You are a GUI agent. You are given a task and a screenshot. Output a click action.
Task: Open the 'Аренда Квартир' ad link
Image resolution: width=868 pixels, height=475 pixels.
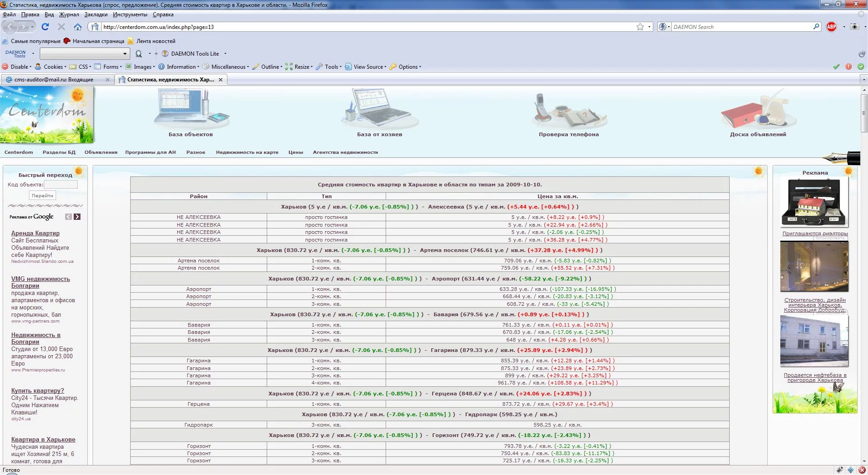click(35, 233)
